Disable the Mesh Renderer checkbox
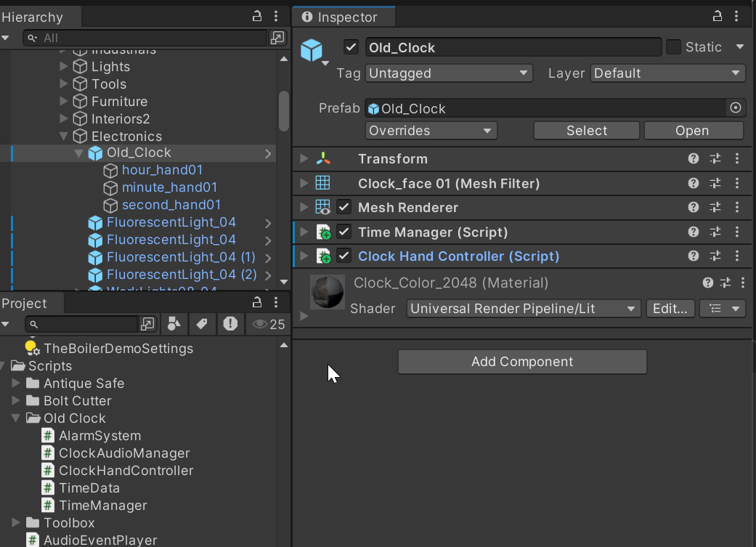 point(344,208)
